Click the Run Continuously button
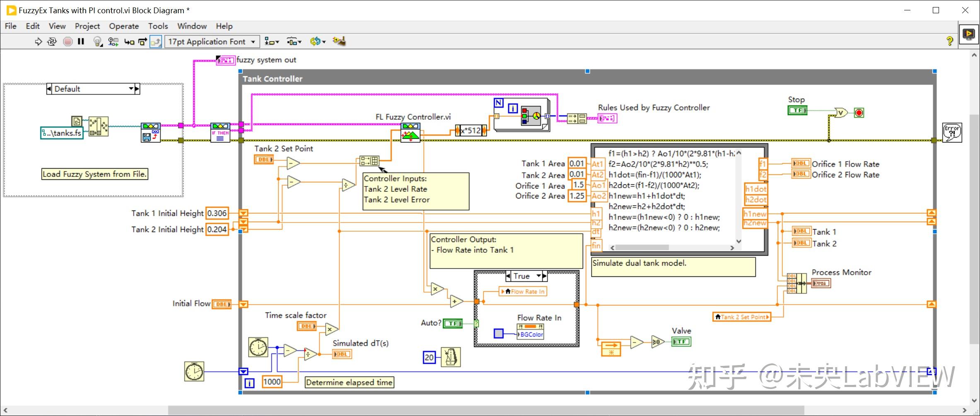This screenshot has width=980, height=416. tap(52, 41)
